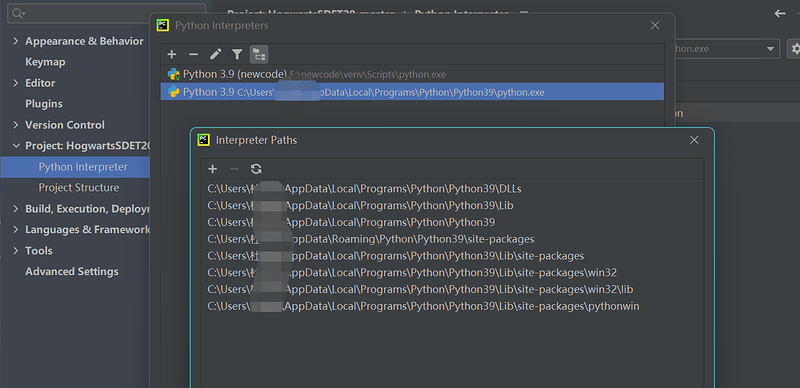The width and height of the screenshot is (800, 388).
Task: Select the Roaming site-packages path entry
Action: coord(371,239)
